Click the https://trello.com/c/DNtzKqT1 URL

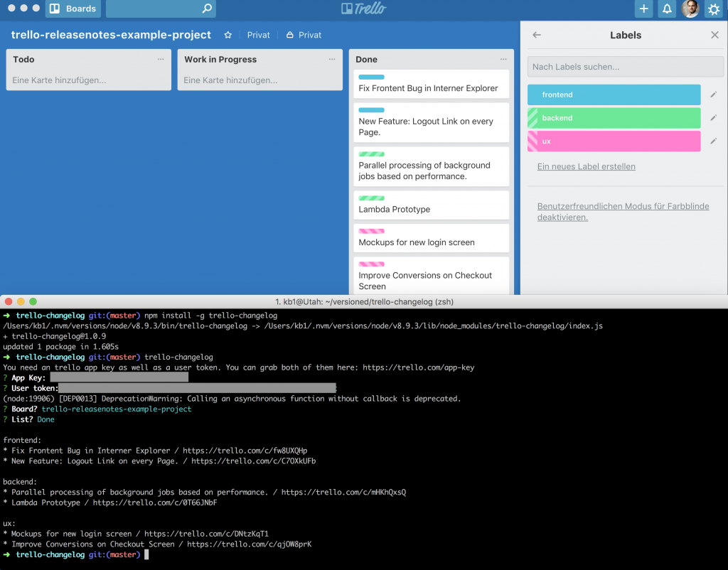tap(206, 534)
